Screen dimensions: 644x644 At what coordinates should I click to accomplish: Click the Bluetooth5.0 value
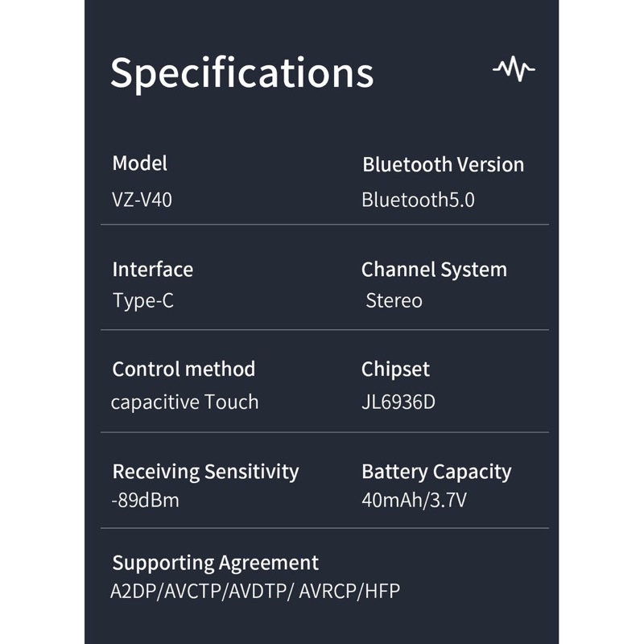pos(418,200)
